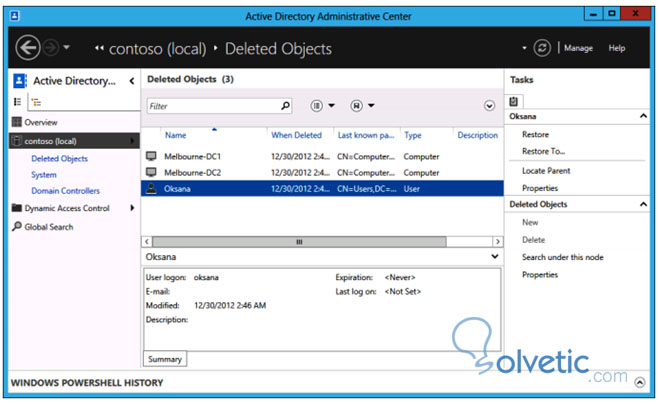
Task: Collapse the Oksana tasks section
Action: coord(643,116)
